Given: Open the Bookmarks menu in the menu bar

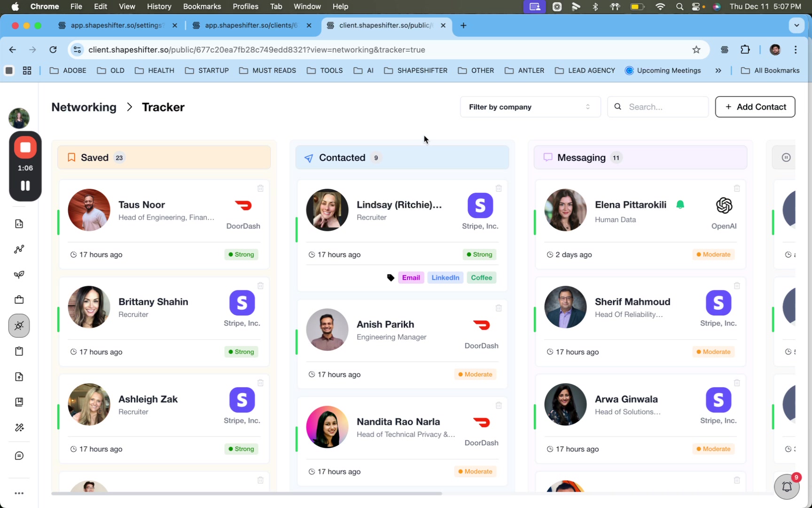Looking at the screenshot, I should coord(202,7).
